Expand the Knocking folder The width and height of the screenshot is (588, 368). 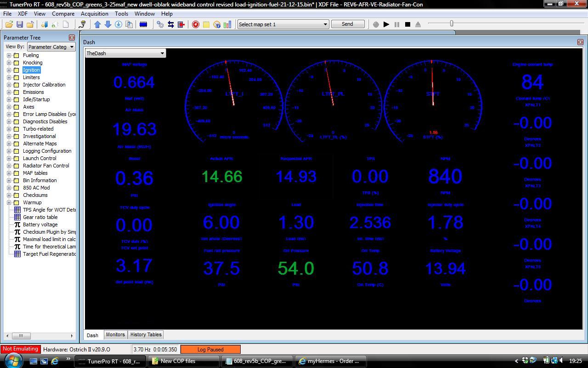pyautogui.click(x=9, y=63)
